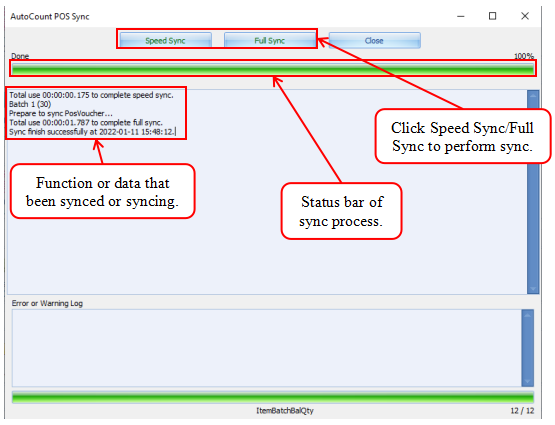The width and height of the screenshot is (555, 425).
Task: Click the top green sync progress bar
Action: (273, 69)
